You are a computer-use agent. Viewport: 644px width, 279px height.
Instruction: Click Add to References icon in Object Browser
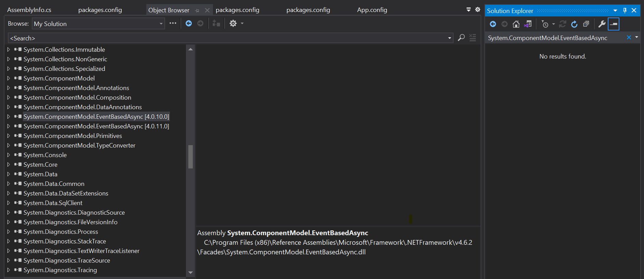216,23
